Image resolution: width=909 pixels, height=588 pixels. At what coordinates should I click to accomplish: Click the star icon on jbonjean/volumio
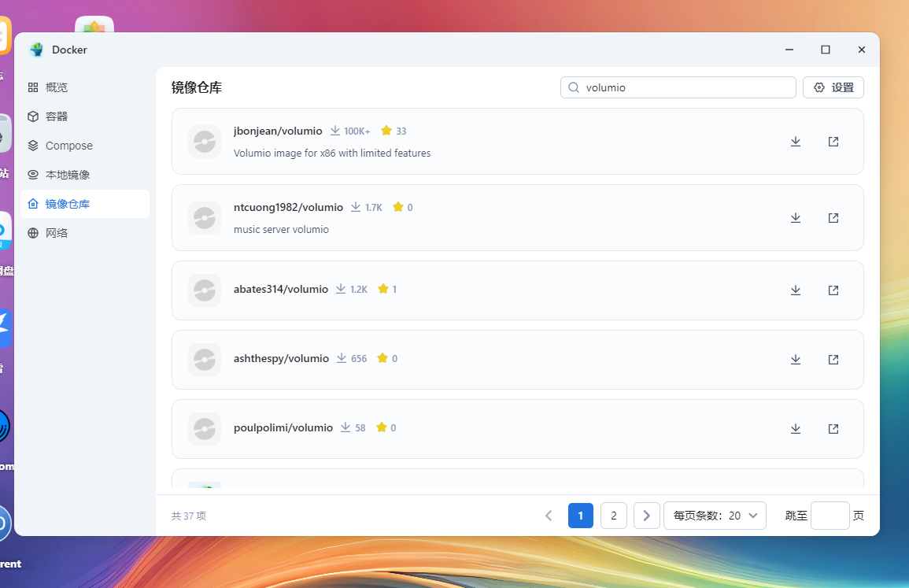[x=386, y=131]
